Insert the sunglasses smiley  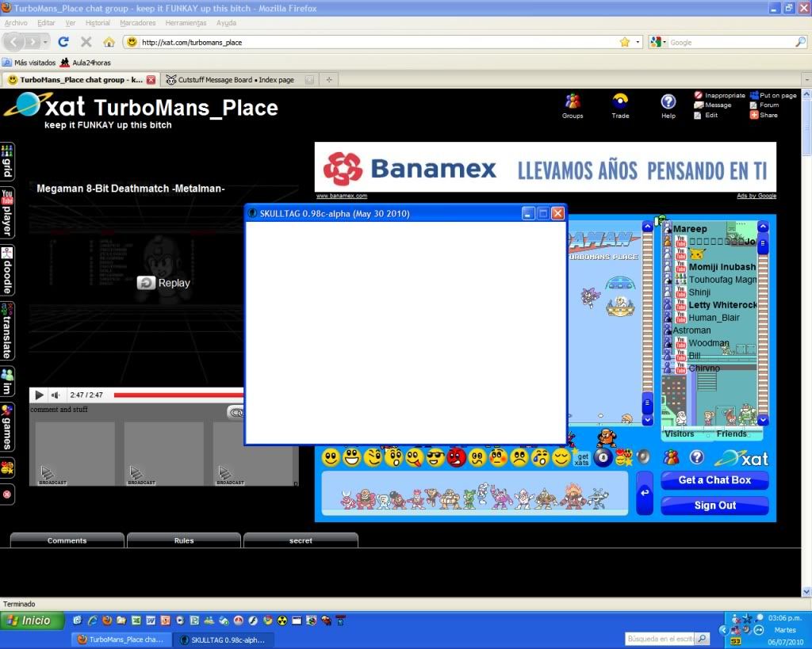pyautogui.click(x=435, y=457)
